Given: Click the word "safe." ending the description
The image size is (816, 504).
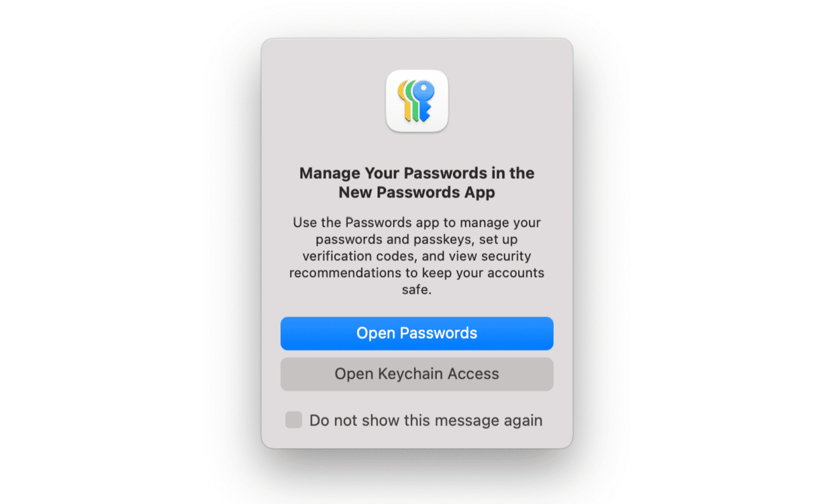Looking at the screenshot, I should pyautogui.click(x=417, y=290).
